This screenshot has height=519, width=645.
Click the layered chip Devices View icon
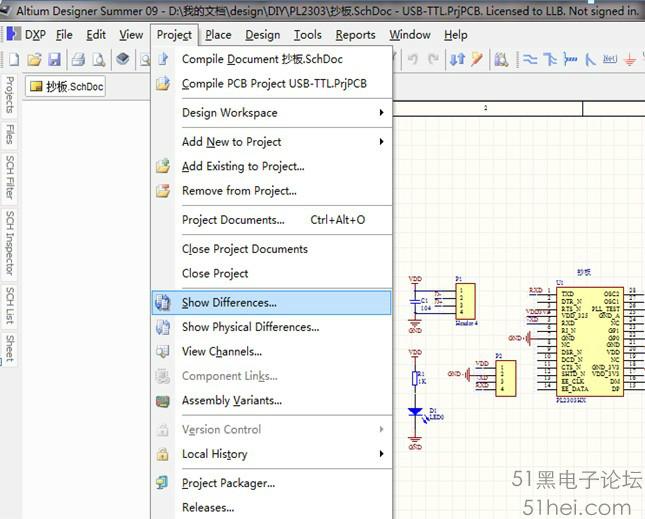[123, 59]
